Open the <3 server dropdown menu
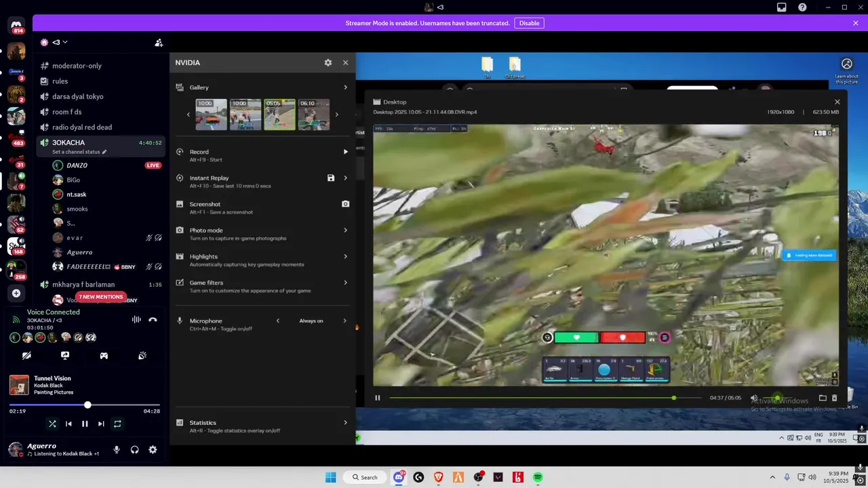Viewport: 868px width, 488px height. pos(60,42)
